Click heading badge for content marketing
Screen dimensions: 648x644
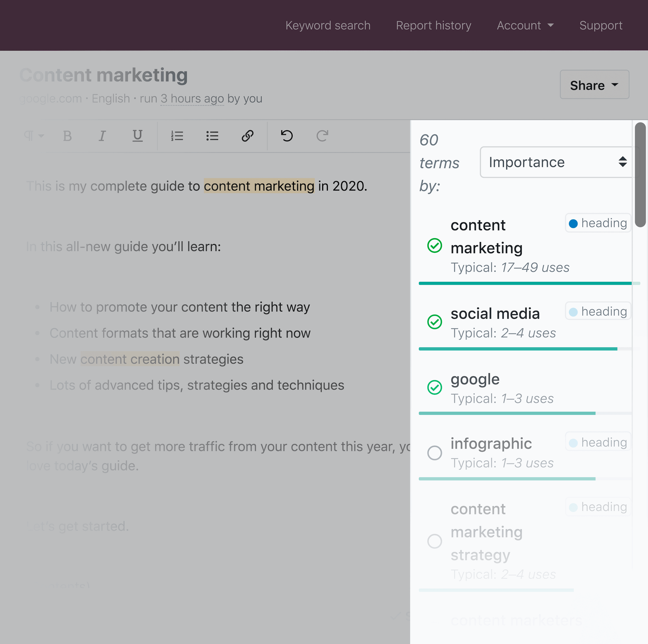[598, 223]
